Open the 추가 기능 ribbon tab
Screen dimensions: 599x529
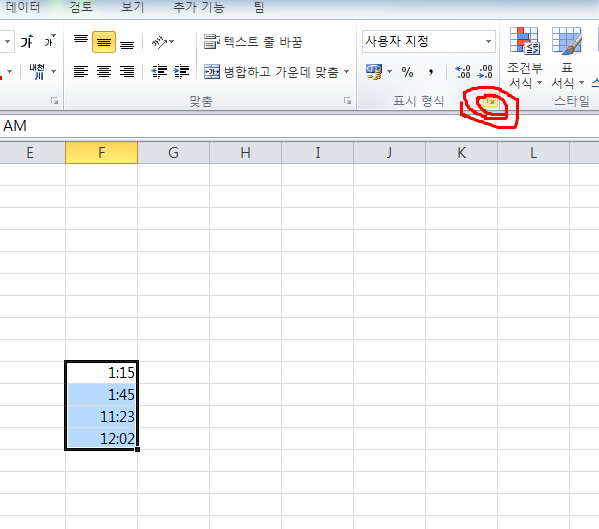[199, 7]
